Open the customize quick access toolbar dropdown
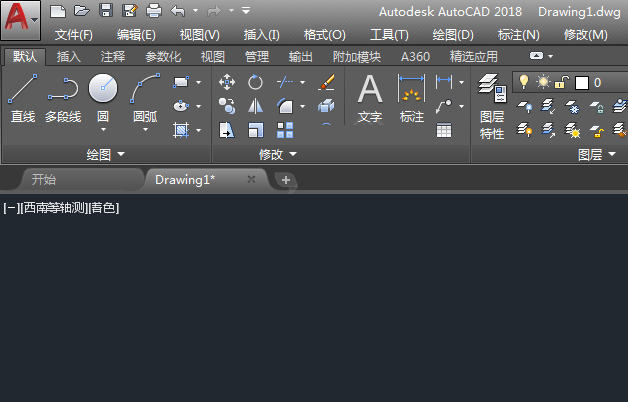Image resolution: width=628 pixels, height=402 pixels. tap(246, 11)
